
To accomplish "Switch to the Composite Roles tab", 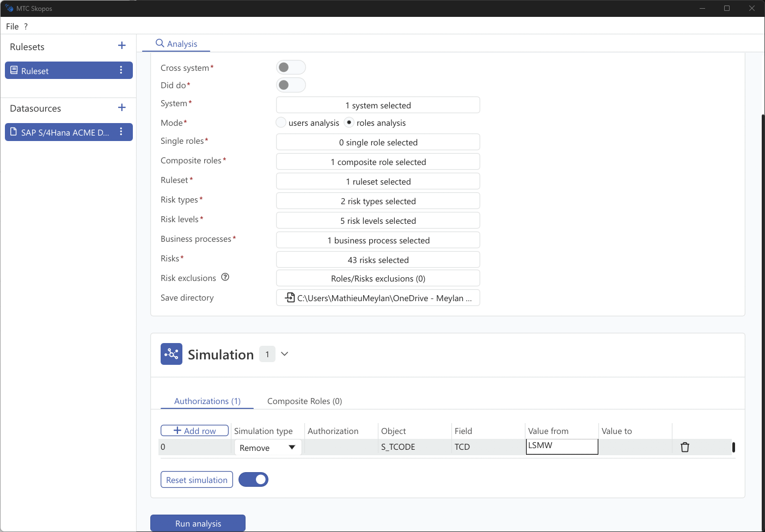I will click(304, 401).
